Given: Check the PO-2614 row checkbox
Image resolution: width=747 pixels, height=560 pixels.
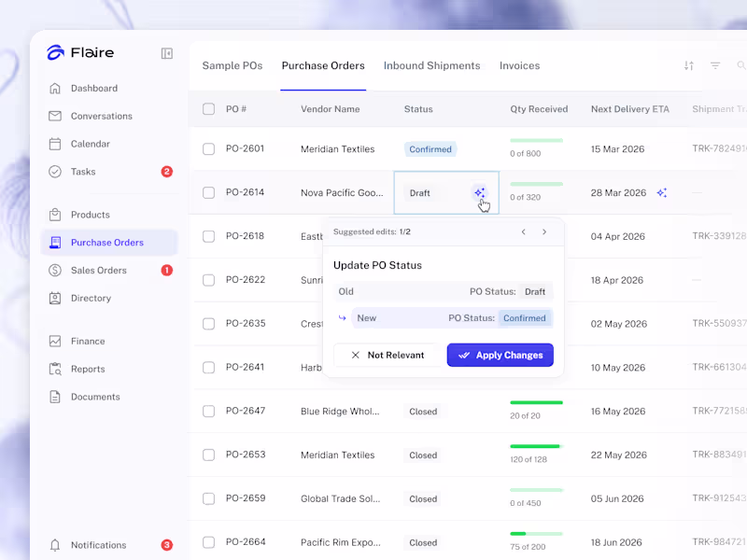Looking at the screenshot, I should [x=208, y=193].
